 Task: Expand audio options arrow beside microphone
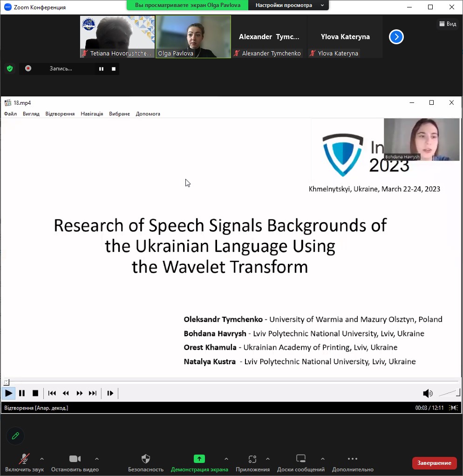tap(42, 458)
